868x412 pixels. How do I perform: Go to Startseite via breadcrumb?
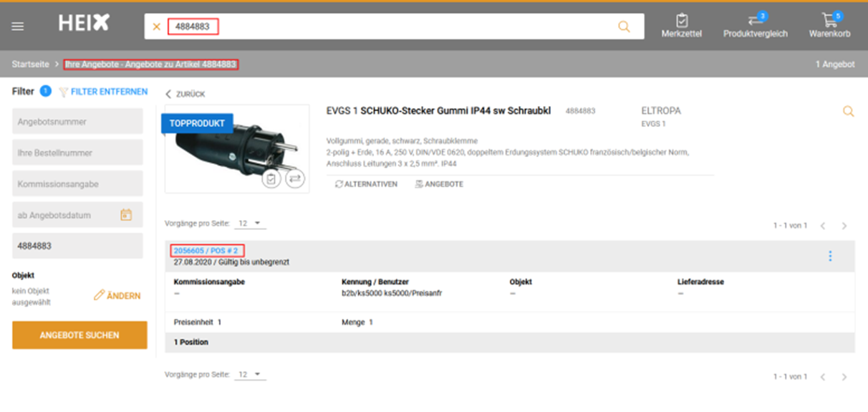point(30,64)
